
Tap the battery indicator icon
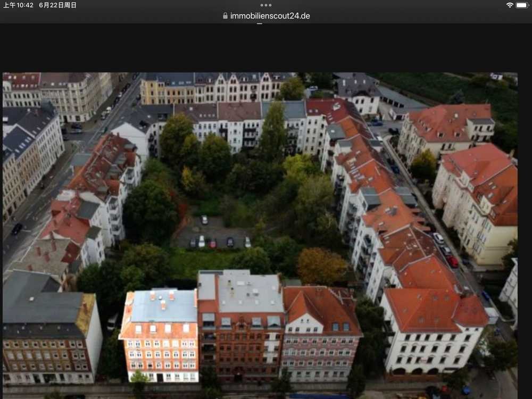pyautogui.click(x=522, y=5)
